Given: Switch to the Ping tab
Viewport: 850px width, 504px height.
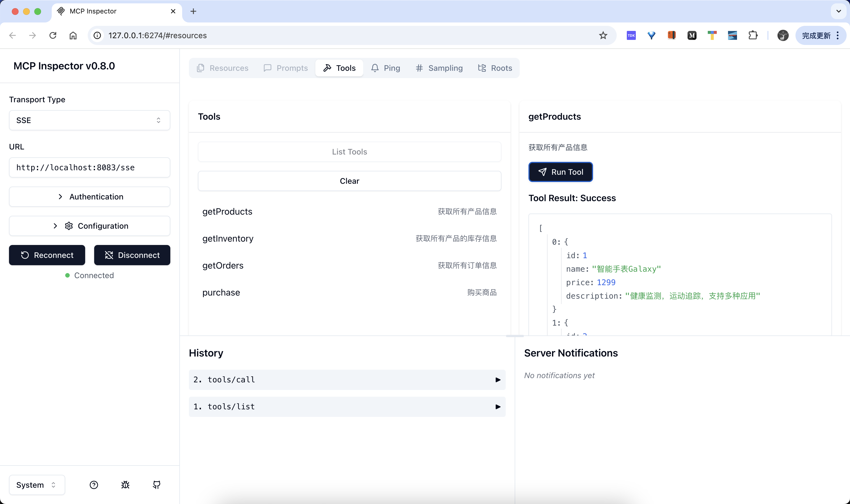Looking at the screenshot, I should [386, 68].
